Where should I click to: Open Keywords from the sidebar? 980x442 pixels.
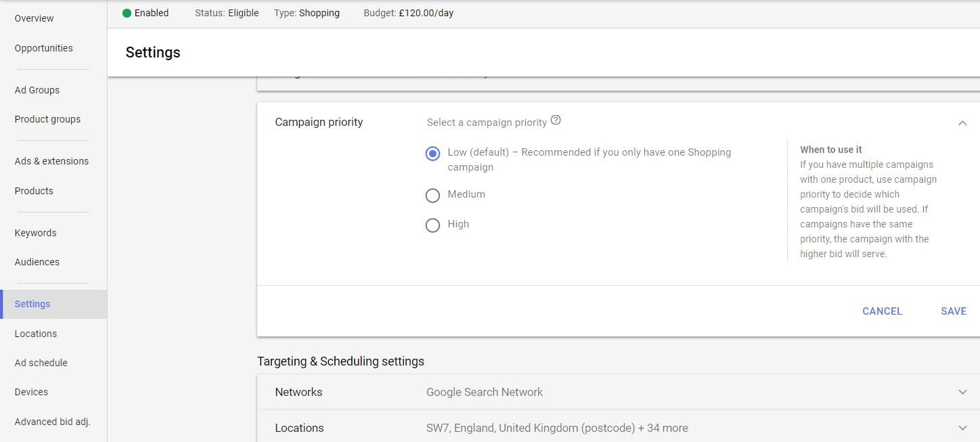[35, 232]
